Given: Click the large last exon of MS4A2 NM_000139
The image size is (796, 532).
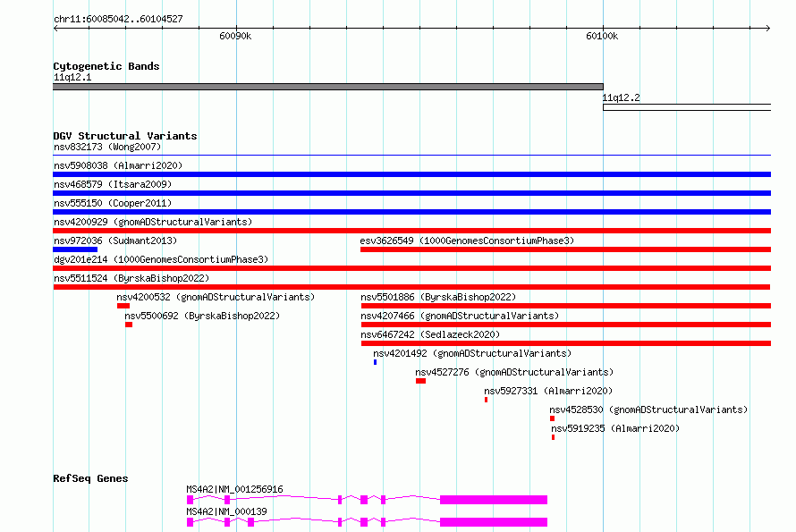Looking at the screenshot, I should click(494, 522).
